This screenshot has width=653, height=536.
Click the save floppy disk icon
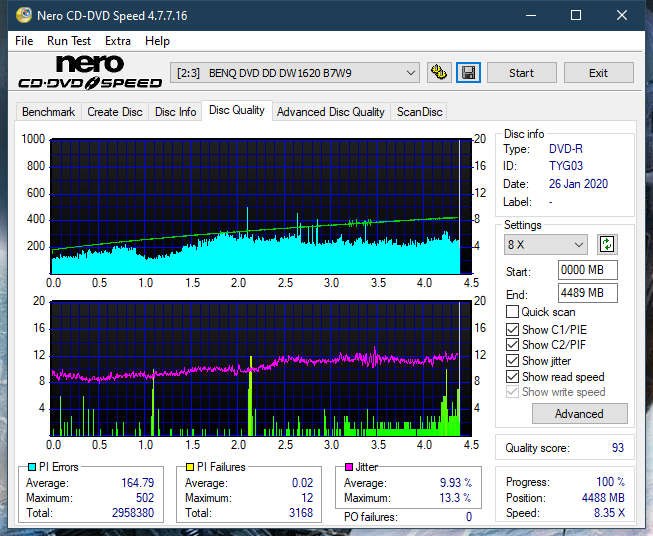[x=469, y=73]
